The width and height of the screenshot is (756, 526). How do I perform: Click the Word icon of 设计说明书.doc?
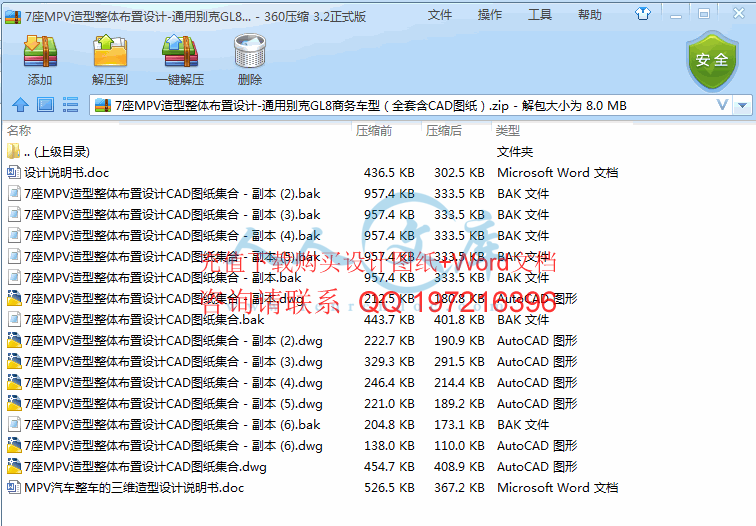[x=14, y=172]
